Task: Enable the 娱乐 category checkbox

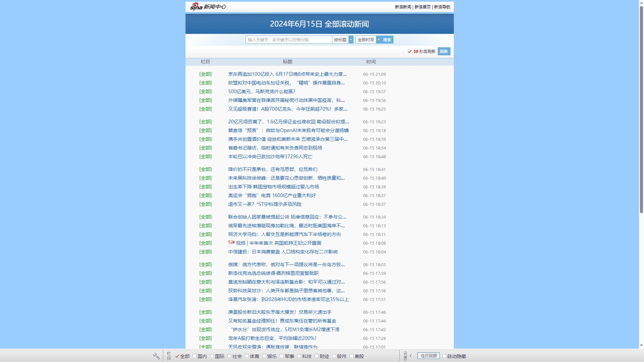Action: point(264,356)
